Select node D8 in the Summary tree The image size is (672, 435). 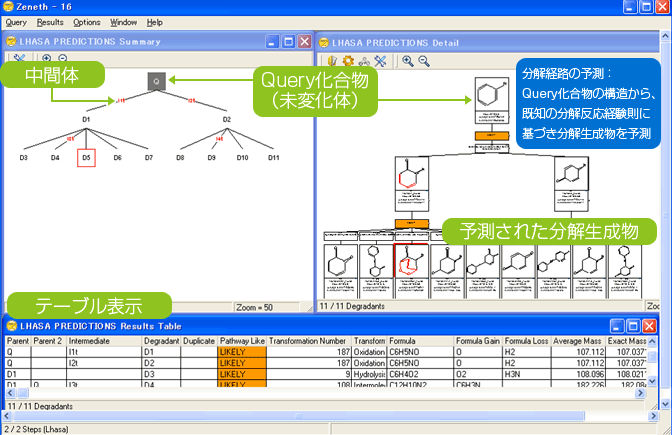pyautogui.click(x=180, y=158)
